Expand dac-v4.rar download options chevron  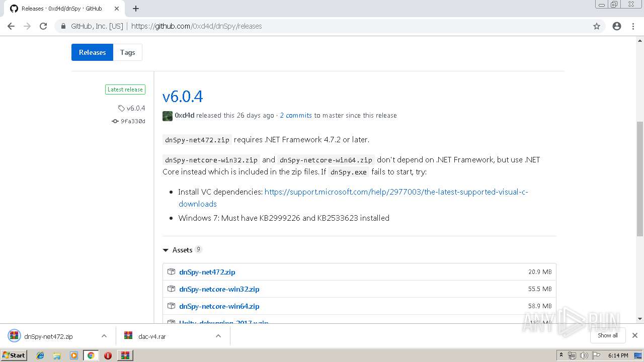[x=218, y=336]
